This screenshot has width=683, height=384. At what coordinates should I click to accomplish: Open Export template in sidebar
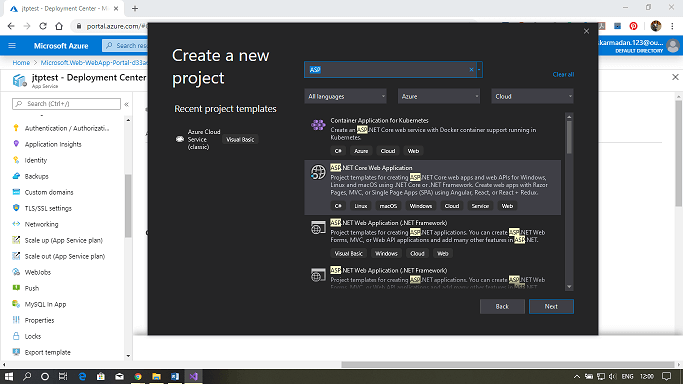(47, 352)
